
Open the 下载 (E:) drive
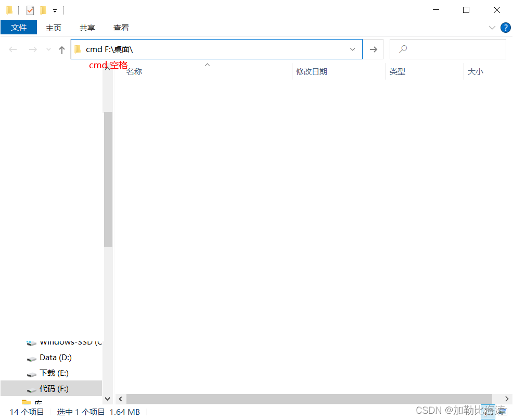coord(54,373)
